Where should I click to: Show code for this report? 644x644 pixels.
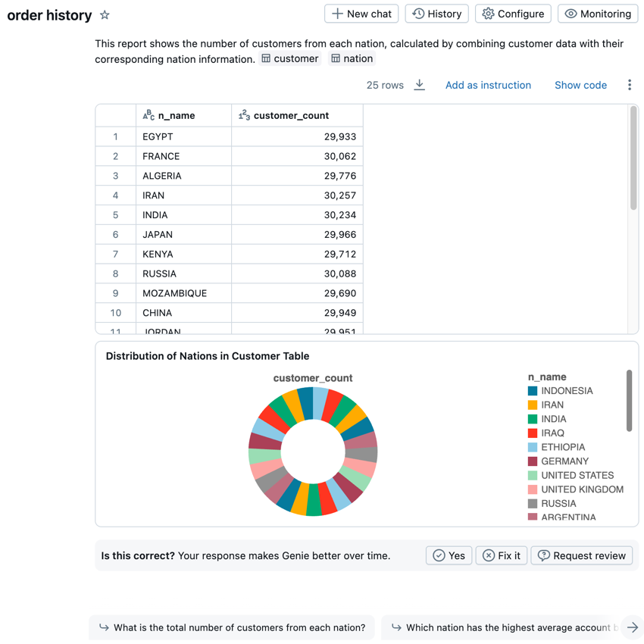click(x=580, y=85)
